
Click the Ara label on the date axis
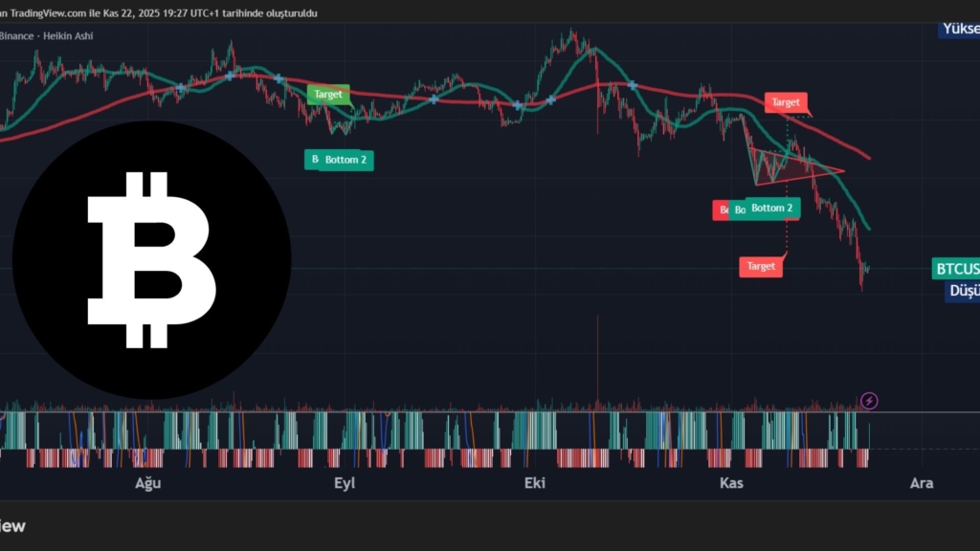tap(921, 483)
